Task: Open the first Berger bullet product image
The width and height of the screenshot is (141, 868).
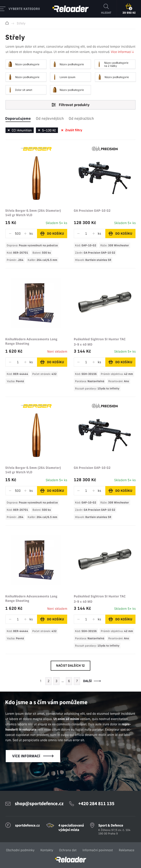Action: [36, 178]
